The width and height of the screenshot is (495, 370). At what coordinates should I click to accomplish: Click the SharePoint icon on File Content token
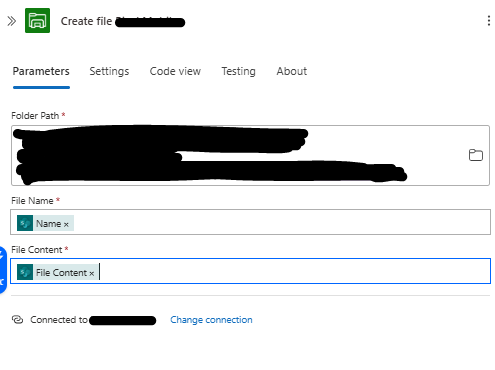[x=25, y=272]
